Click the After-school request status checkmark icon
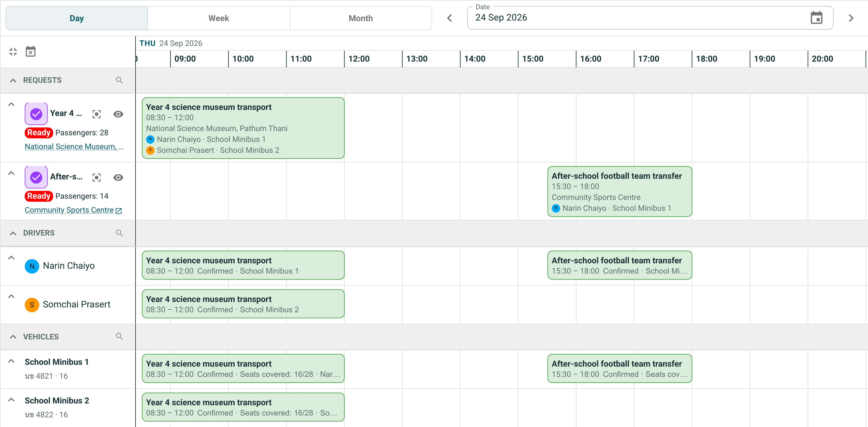Screen dimensions: 868x427 pos(36,177)
